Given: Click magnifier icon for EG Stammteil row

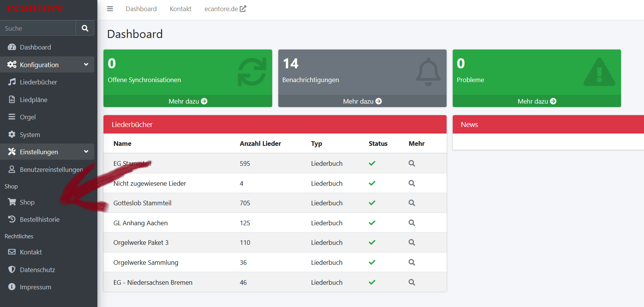Looking at the screenshot, I should click(x=412, y=163).
